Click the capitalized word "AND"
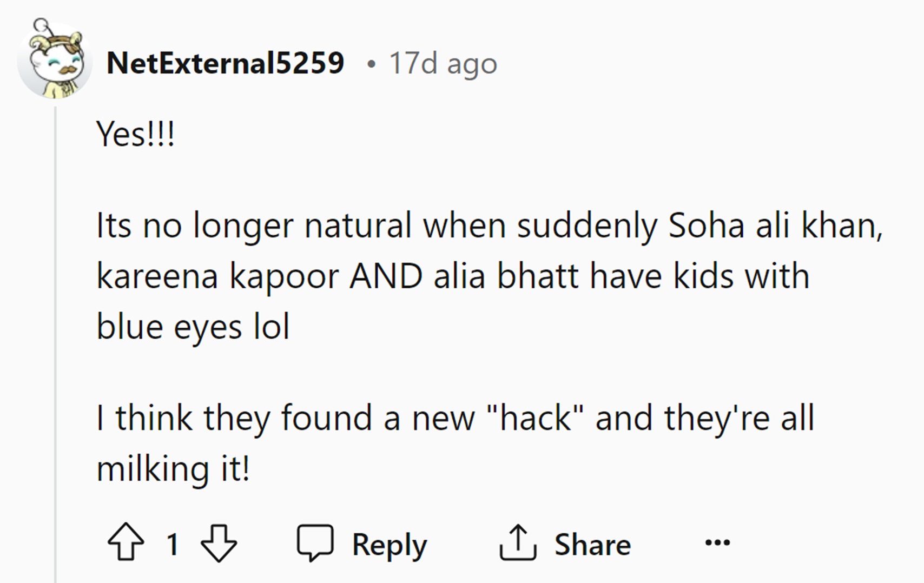924x583 pixels. click(386, 276)
